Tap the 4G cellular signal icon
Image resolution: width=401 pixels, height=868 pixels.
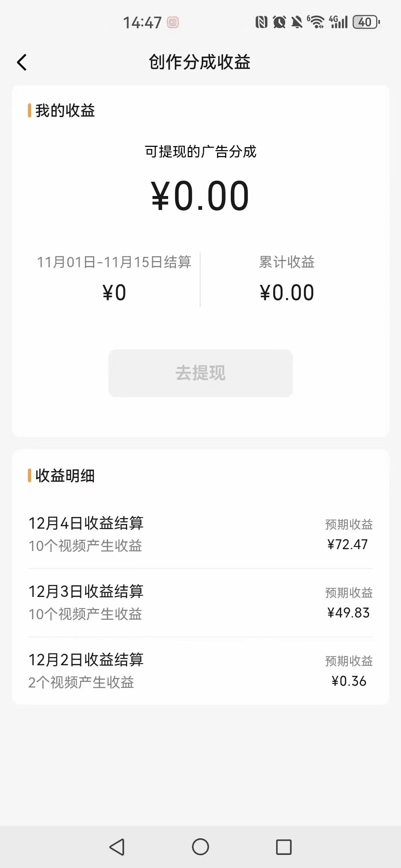[x=338, y=22]
